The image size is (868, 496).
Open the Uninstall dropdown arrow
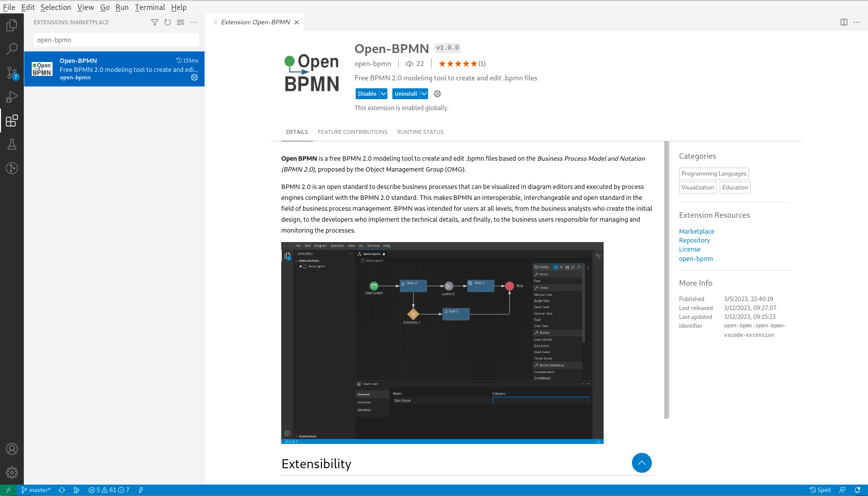[424, 94]
